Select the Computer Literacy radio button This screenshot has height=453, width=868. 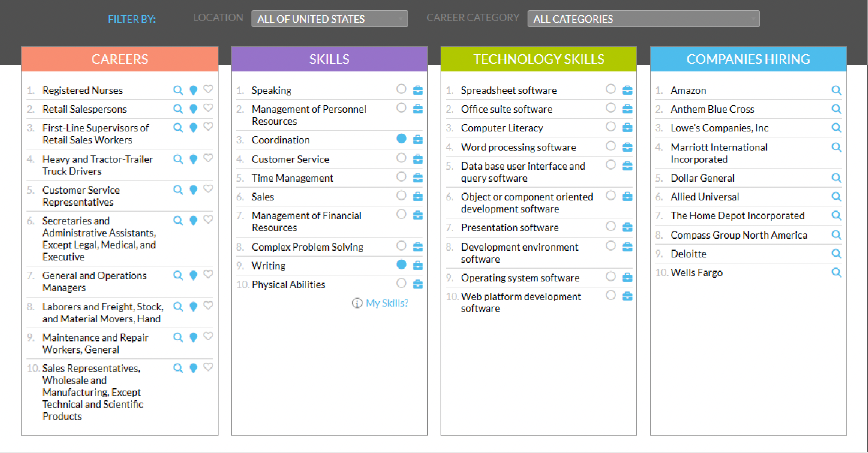click(x=610, y=127)
